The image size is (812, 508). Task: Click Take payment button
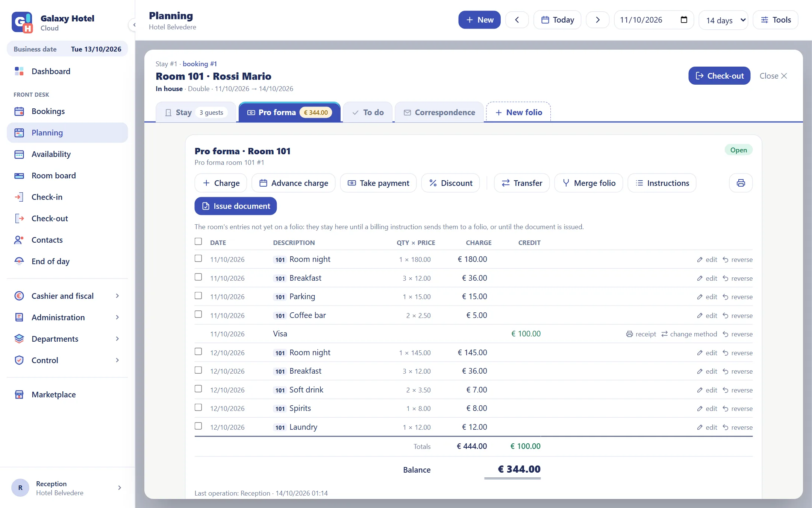[378, 183]
